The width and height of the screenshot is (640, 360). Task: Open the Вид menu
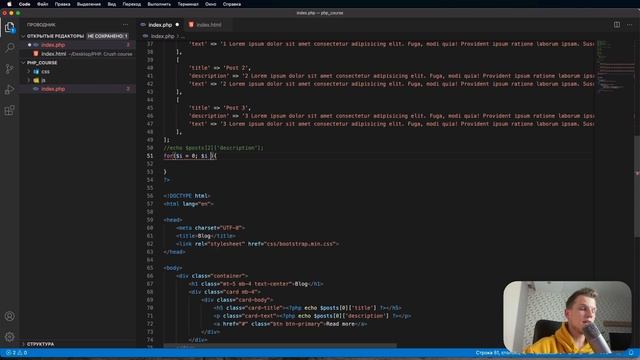[x=111, y=4]
